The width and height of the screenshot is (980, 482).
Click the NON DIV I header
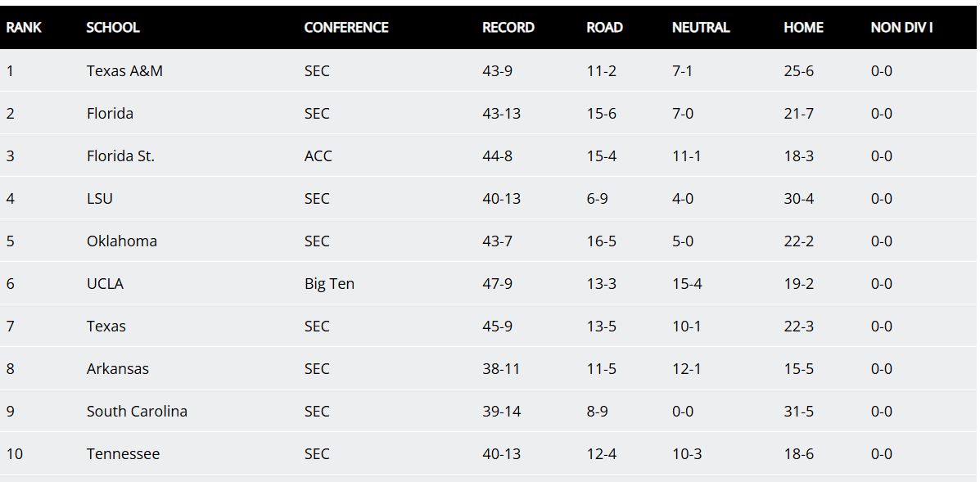(x=901, y=28)
